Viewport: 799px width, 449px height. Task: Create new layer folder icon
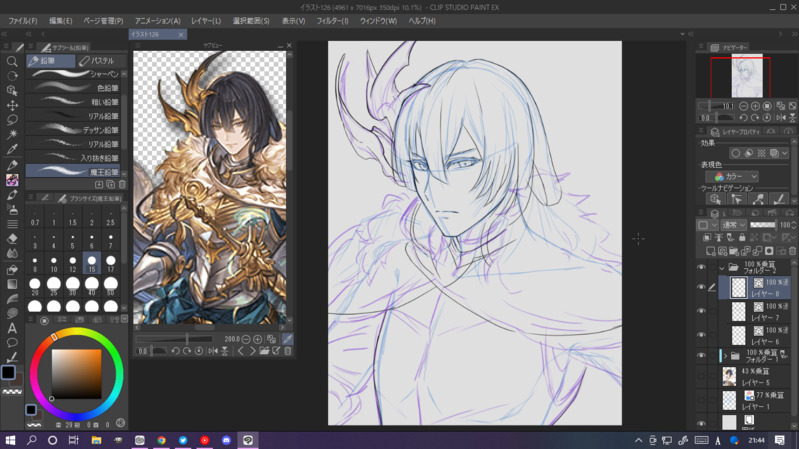pyautogui.click(x=734, y=251)
